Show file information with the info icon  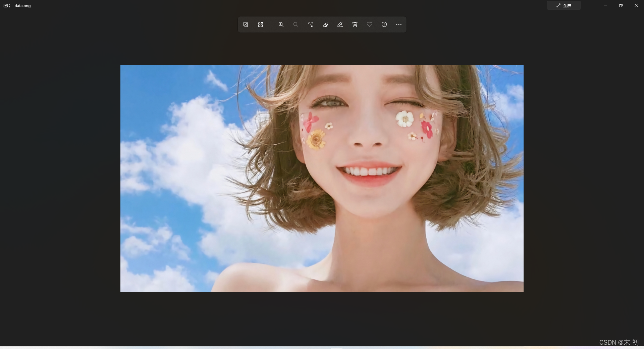coord(384,24)
